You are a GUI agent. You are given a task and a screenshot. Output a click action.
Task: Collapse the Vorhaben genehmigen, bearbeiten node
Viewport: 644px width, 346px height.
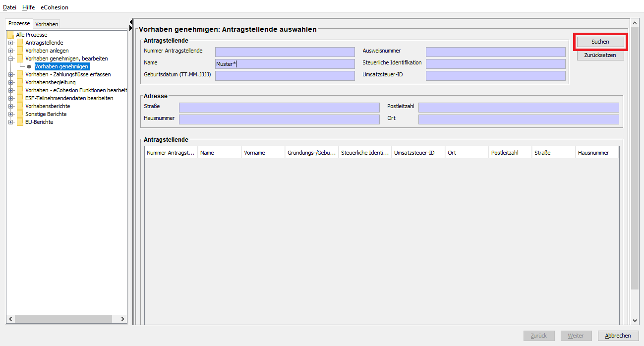click(x=11, y=58)
